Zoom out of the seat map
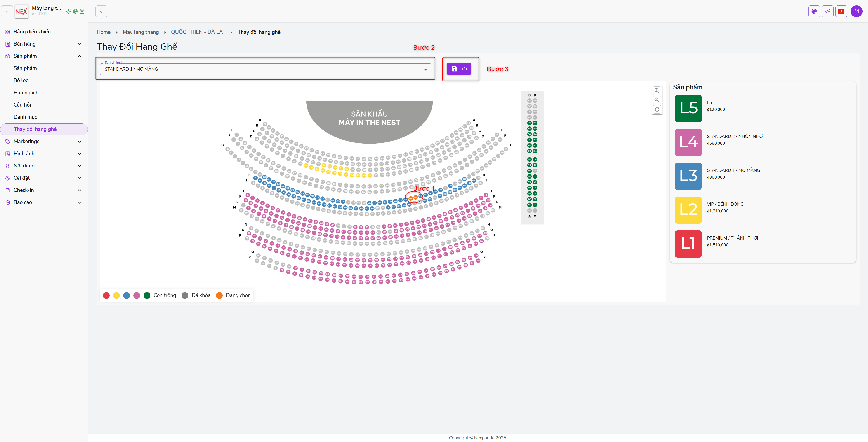The height and width of the screenshot is (442, 868). (x=657, y=100)
